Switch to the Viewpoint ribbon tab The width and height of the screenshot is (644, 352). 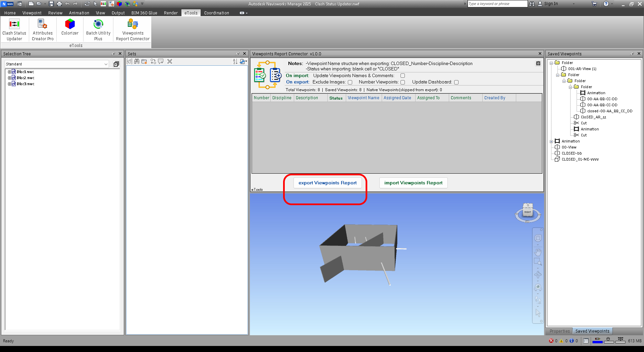32,13
